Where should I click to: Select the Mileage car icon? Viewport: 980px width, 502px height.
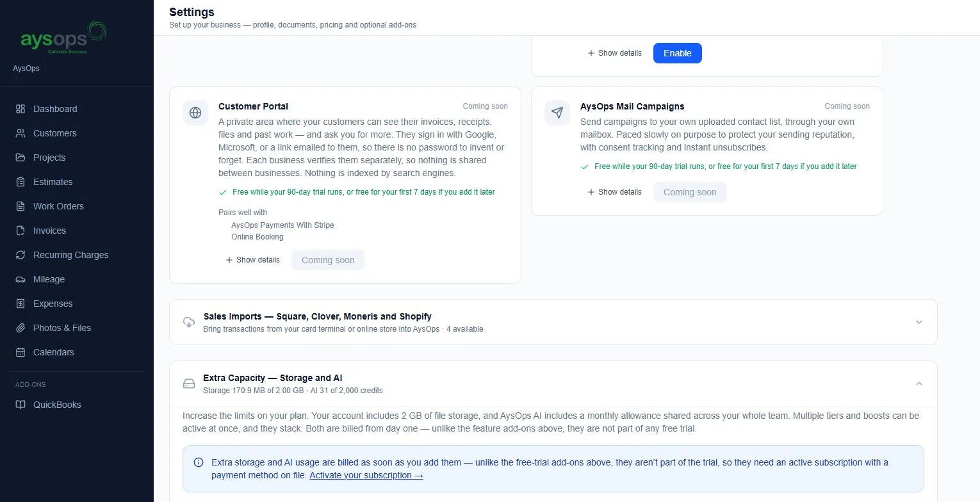tap(20, 279)
